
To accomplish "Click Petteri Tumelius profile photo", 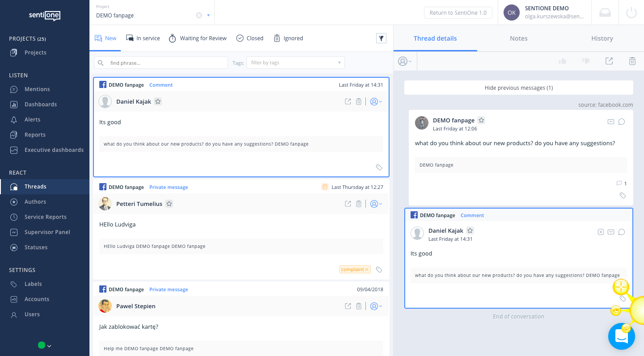I will coord(105,204).
